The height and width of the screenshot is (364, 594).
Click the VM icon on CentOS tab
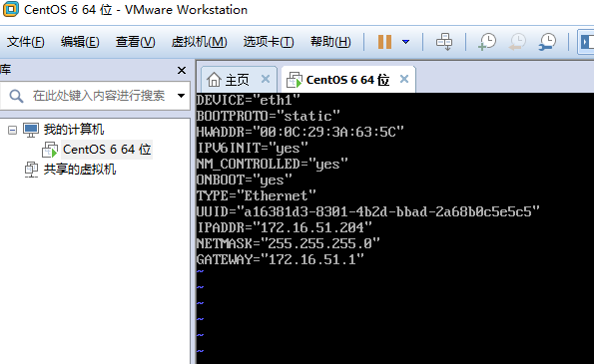[x=295, y=80]
